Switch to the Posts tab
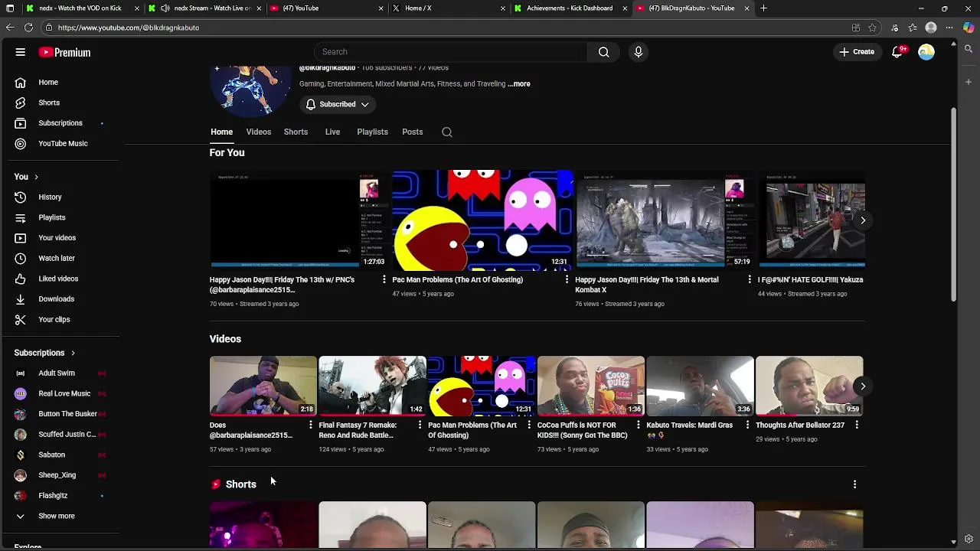 point(412,132)
